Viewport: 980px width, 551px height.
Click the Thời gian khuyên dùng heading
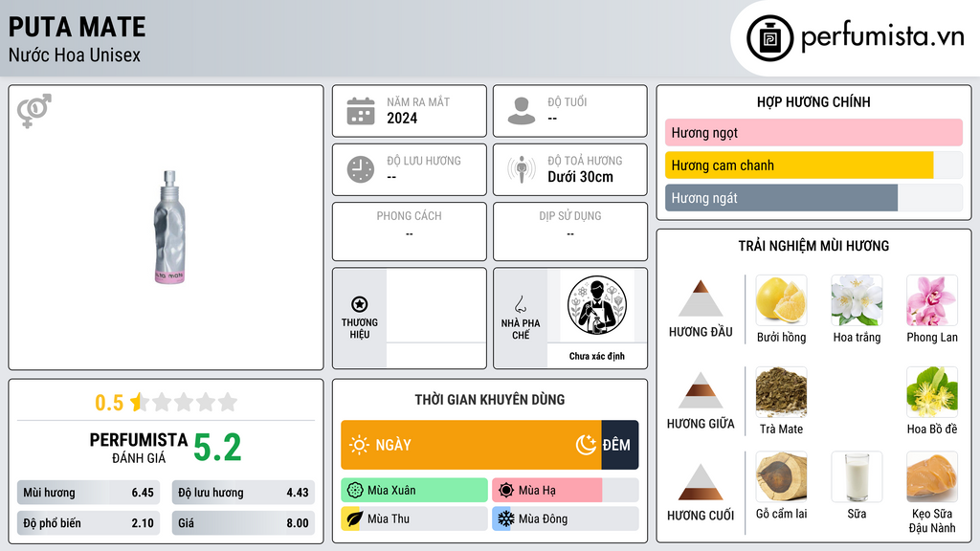coord(490,399)
